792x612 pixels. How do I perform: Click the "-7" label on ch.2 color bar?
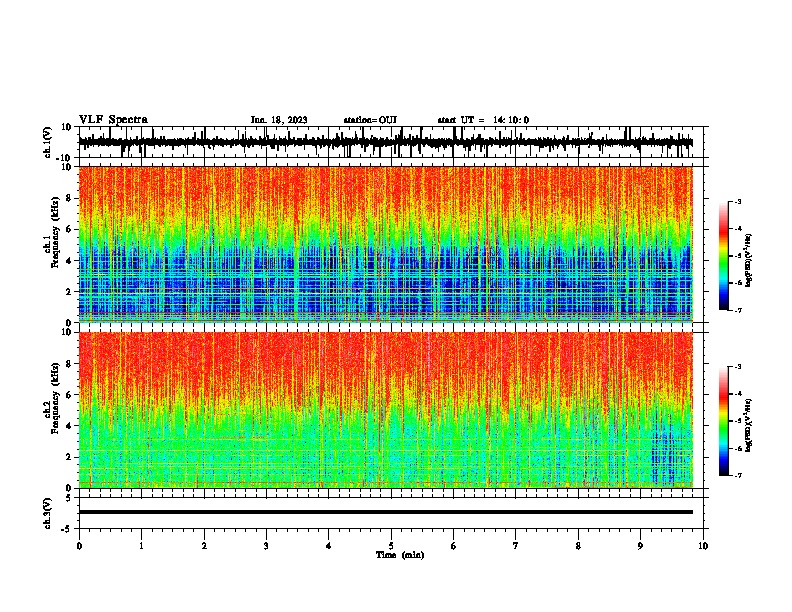click(x=738, y=475)
